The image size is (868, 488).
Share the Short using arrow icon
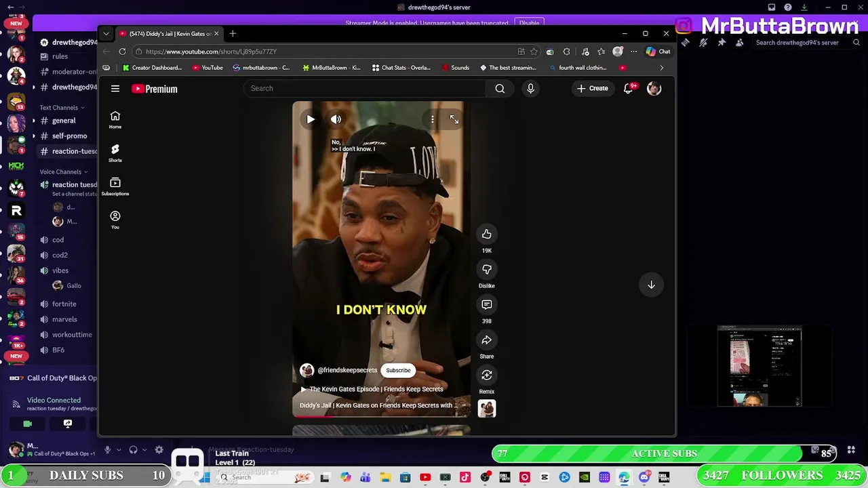click(486, 340)
